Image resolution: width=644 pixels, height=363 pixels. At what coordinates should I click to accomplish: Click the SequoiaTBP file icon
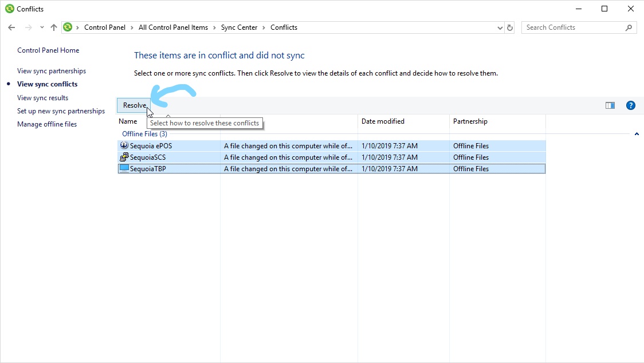point(124,168)
